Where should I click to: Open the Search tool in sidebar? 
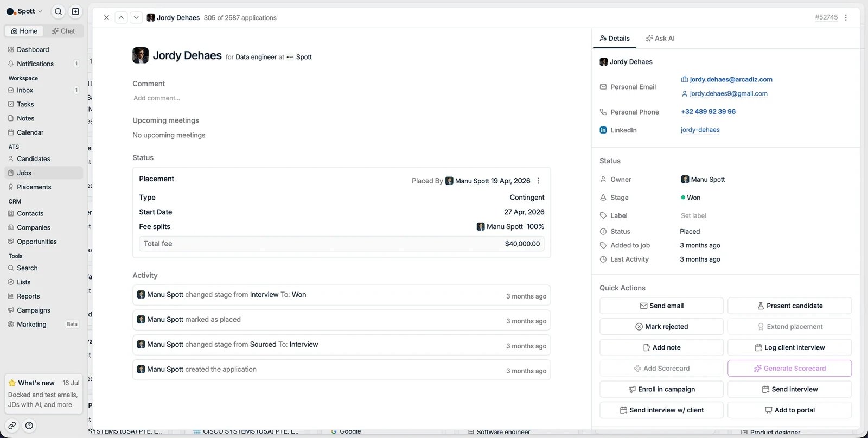coord(44,268)
